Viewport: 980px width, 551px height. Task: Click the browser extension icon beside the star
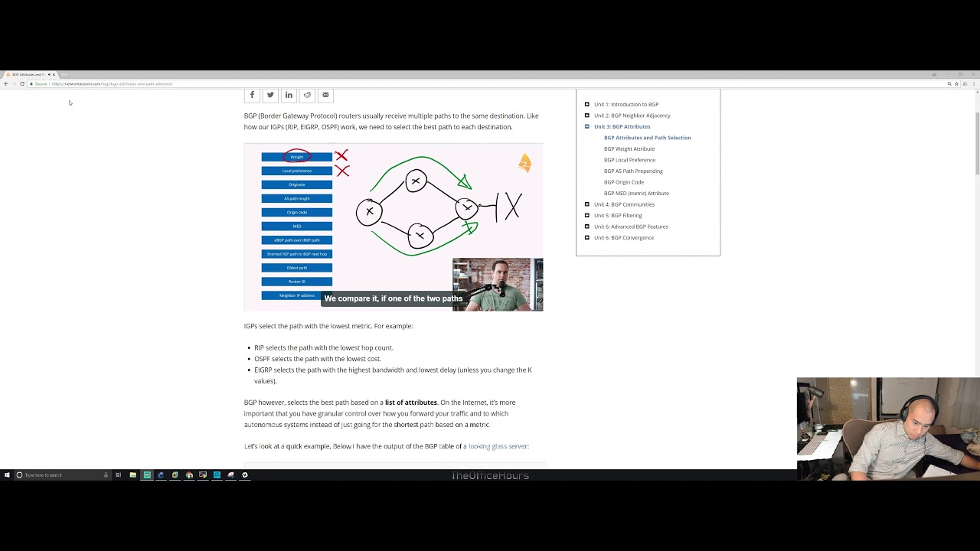pos(965,83)
